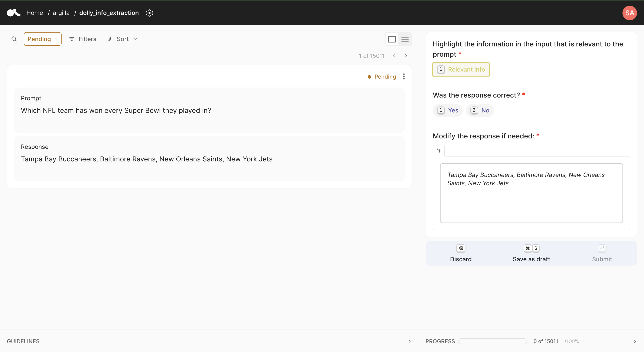Expand the Guidelines panel

click(x=409, y=341)
